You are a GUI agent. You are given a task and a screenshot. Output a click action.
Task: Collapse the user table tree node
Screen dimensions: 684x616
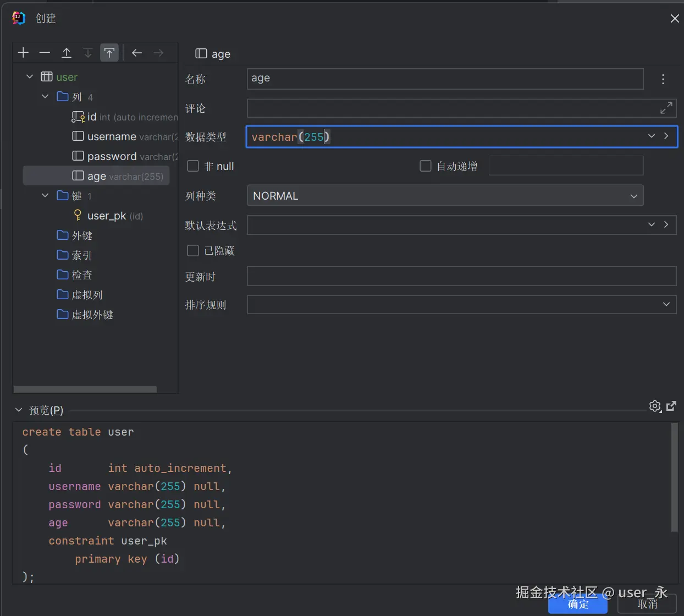(x=30, y=77)
